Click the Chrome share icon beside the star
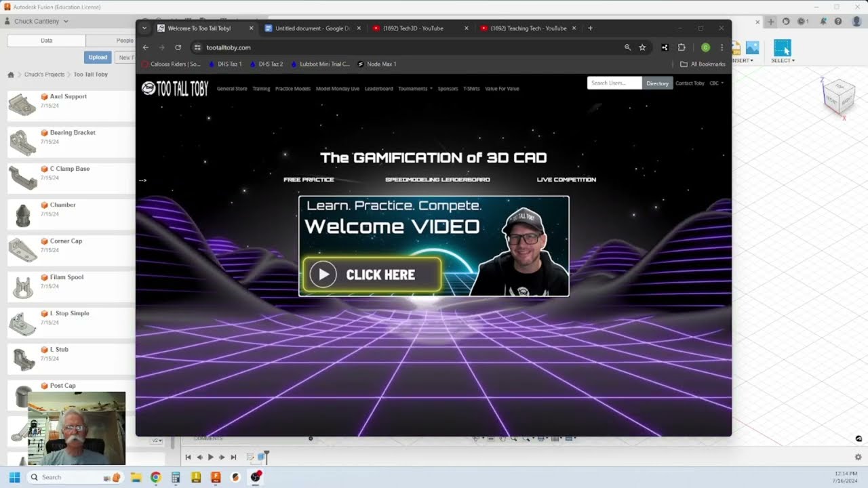Screen dimensions: 868x488 pos(665,47)
